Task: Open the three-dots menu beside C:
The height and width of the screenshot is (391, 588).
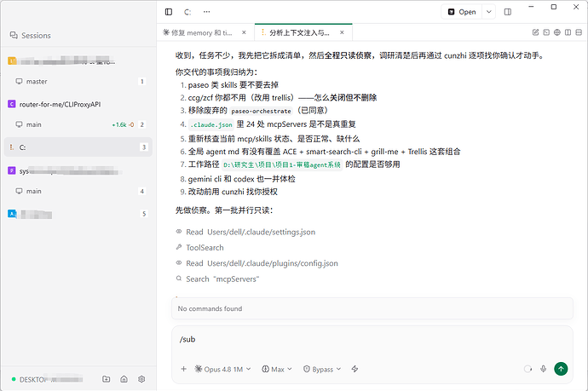Action: (x=206, y=12)
